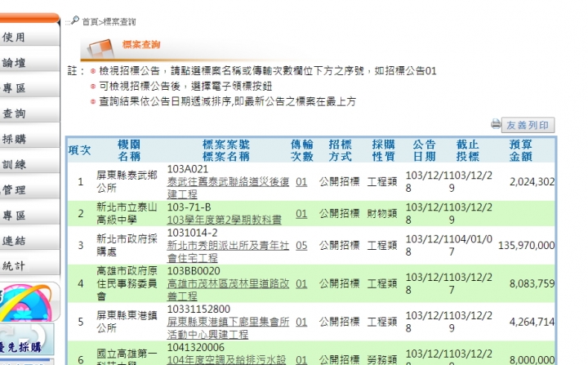This screenshot has height=365, width=588.
Task: Click case number 103BB0020
Action: [x=194, y=271]
